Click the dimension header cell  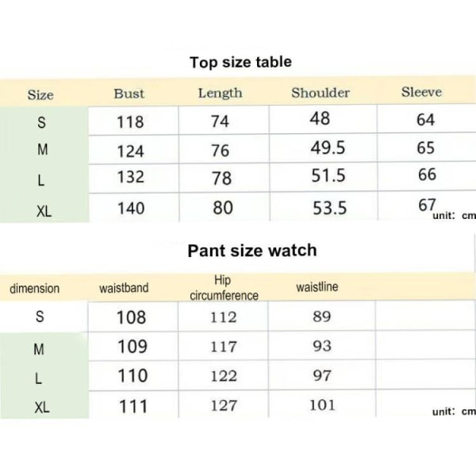35,289
